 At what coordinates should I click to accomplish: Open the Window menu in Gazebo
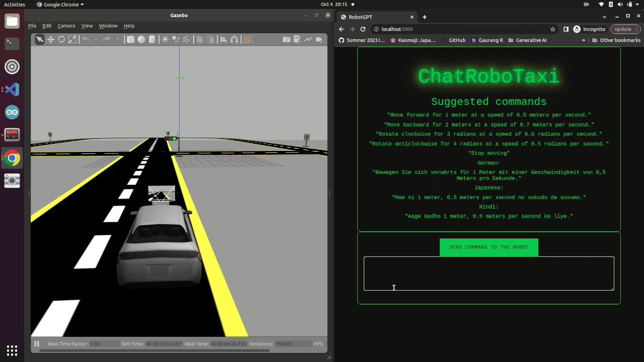point(108,26)
